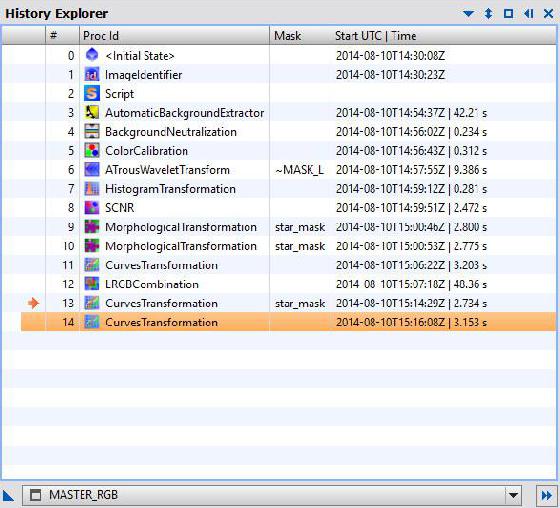The height and width of the screenshot is (508, 560).
Task: Select the MASTER_RGB view combo box
Action: pos(272,495)
